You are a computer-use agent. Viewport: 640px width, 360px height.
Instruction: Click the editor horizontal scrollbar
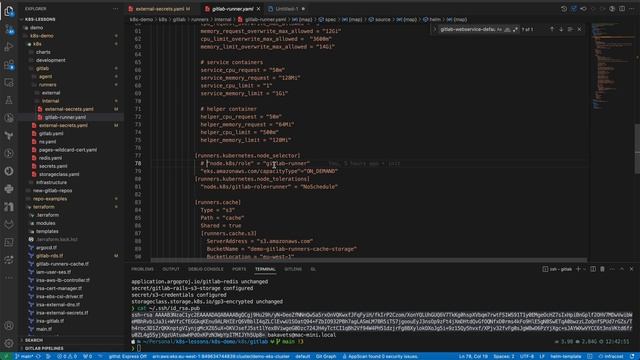369,260
